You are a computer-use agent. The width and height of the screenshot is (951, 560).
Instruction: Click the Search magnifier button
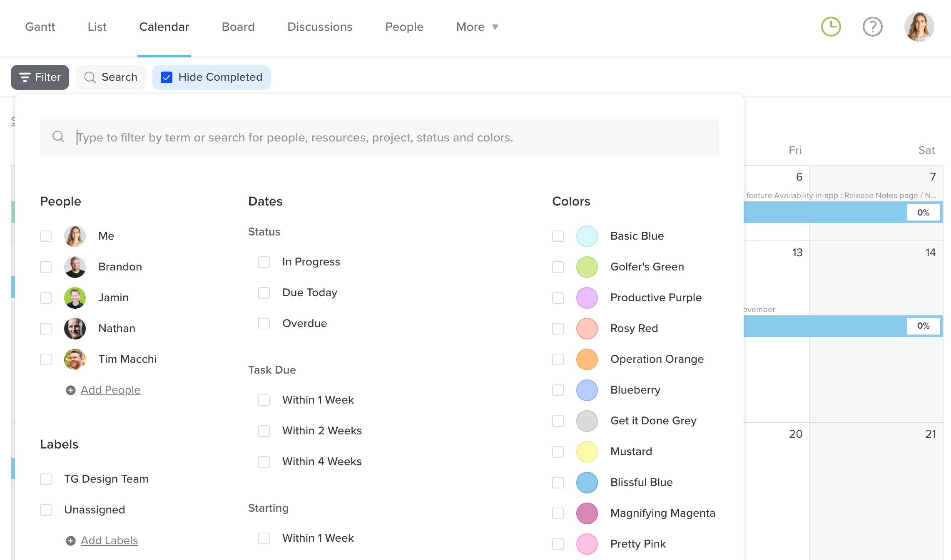90,77
